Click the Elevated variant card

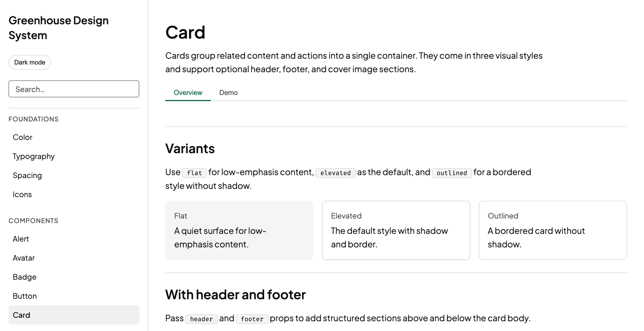(x=396, y=230)
